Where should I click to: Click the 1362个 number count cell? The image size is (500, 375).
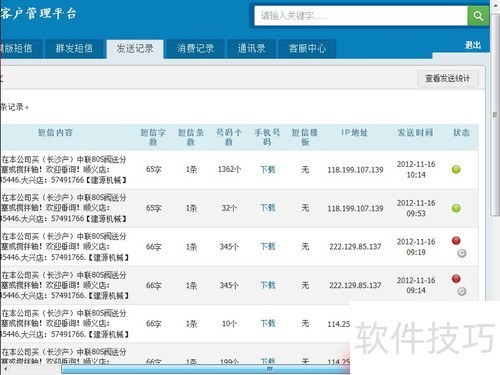pos(229,169)
